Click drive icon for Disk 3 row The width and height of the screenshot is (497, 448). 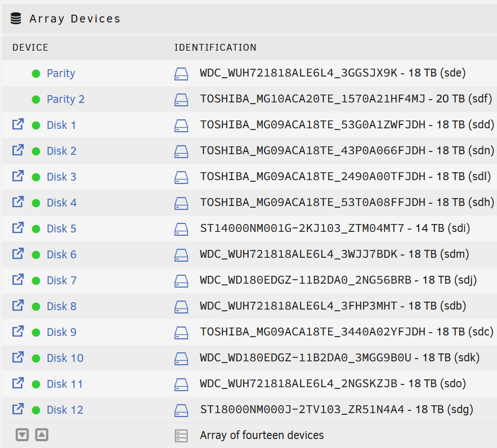pos(181,177)
